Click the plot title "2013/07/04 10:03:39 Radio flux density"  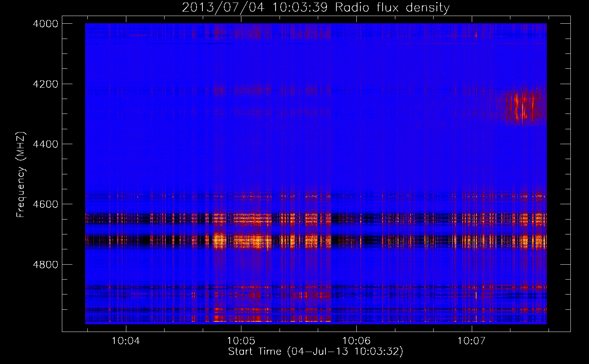pos(316,8)
